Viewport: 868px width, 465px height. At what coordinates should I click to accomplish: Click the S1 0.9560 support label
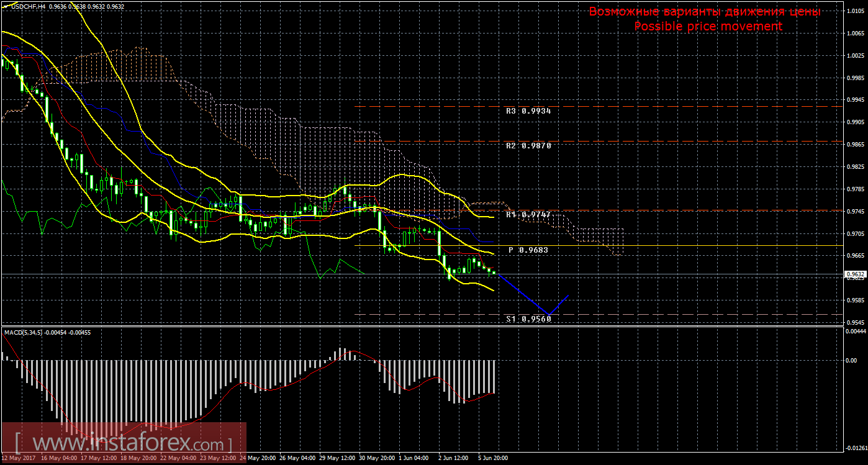coord(528,319)
